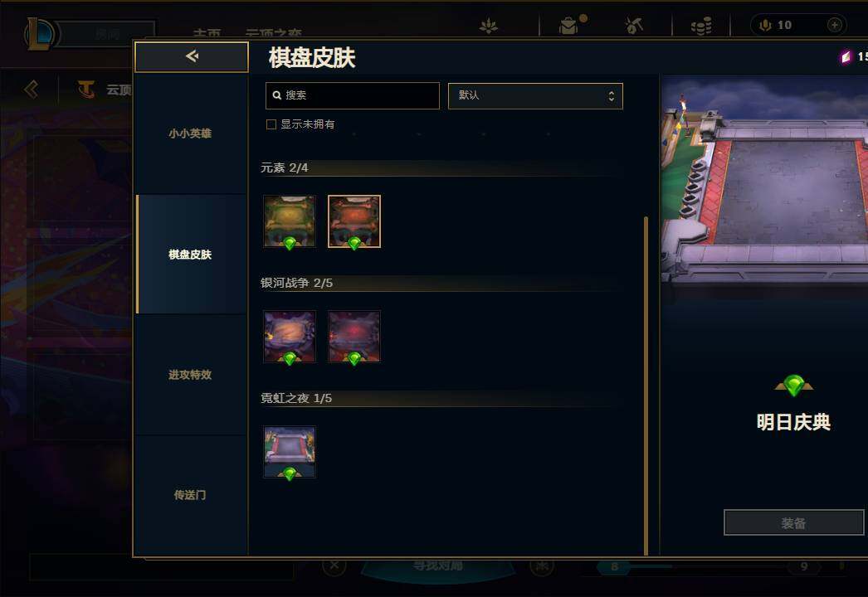The height and width of the screenshot is (597, 868).
Task: Select the red 银河战争 arena thumbnail
Action: pos(354,337)
